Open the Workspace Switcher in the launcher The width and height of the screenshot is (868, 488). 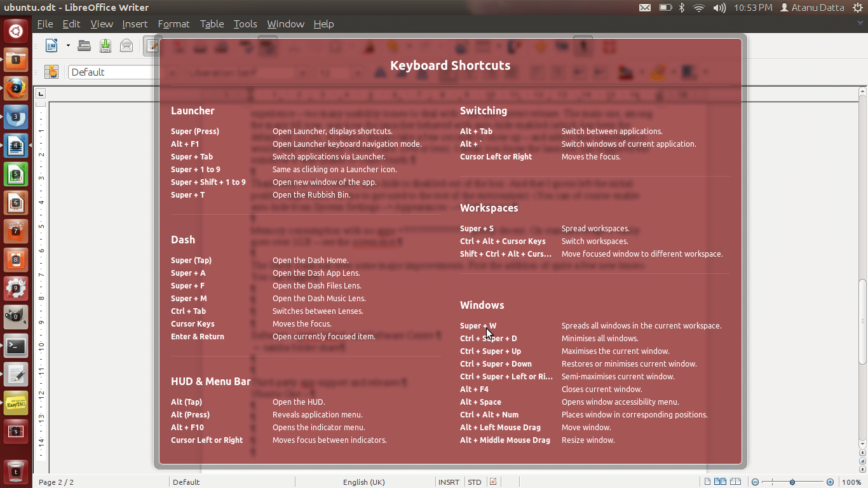16,432
